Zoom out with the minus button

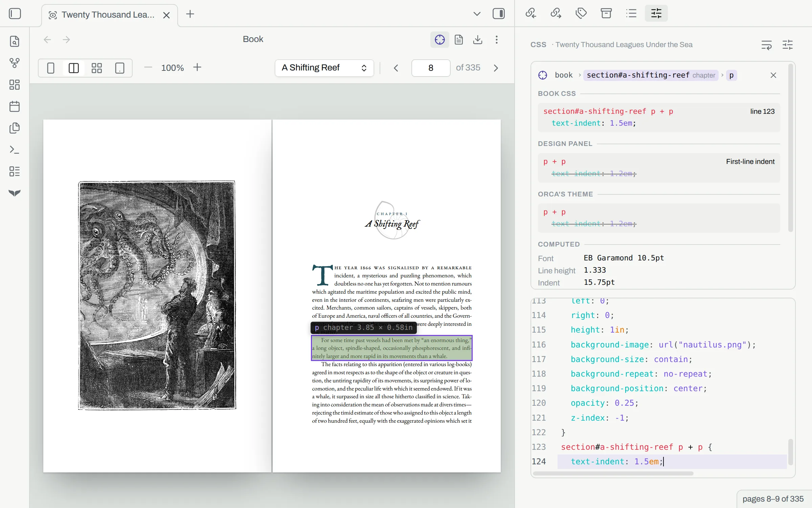pyautogui.click(x=148, y=67)
